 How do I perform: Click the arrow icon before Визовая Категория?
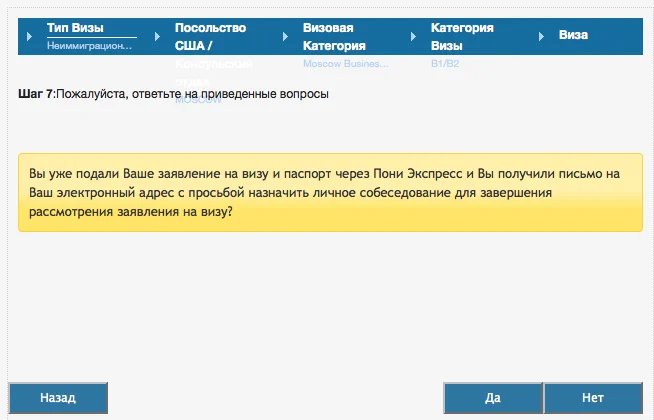(285, 36)
